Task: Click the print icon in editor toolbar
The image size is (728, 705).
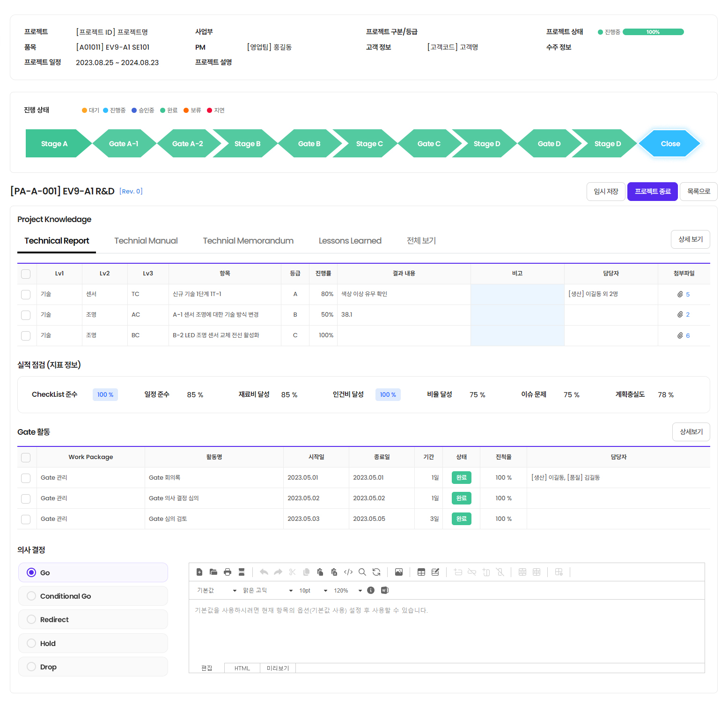Action: (x=228, y=572)
